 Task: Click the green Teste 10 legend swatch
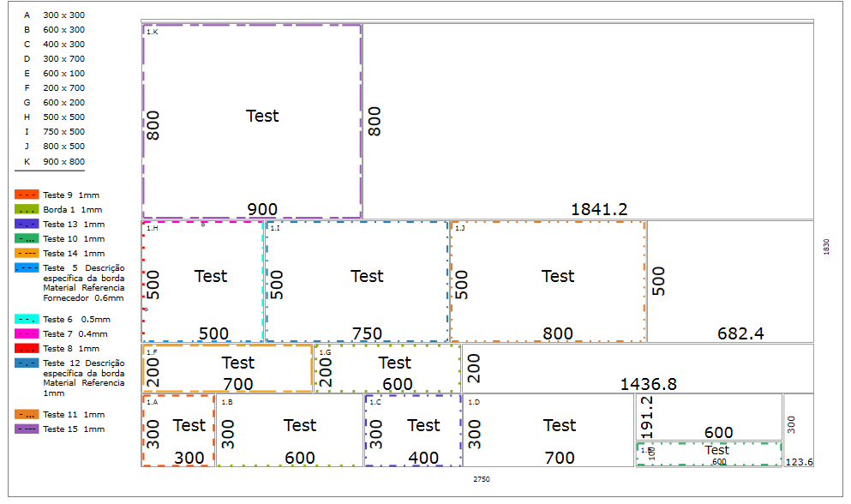coord(27,239)
